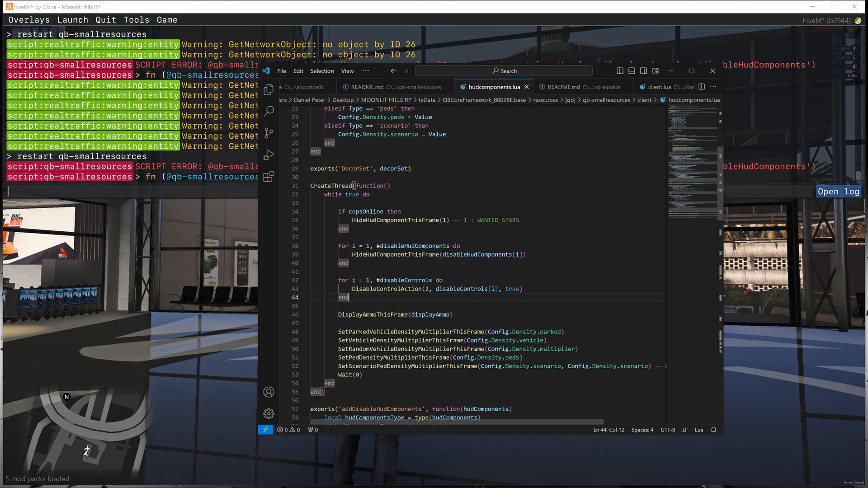The width and height of the screenshot is (868, 488).
Task: Click the qb-smallresources breadcrumb folder
Action: [x=606, y=100]
